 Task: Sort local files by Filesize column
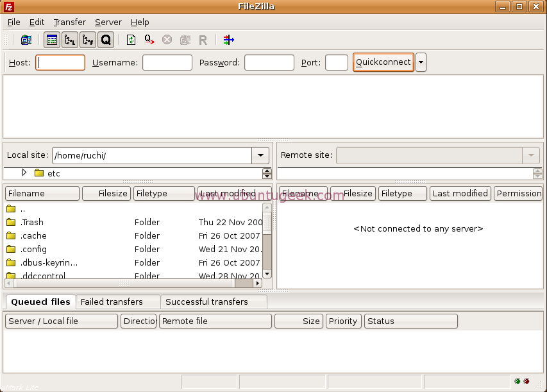[x=106, y=193]
